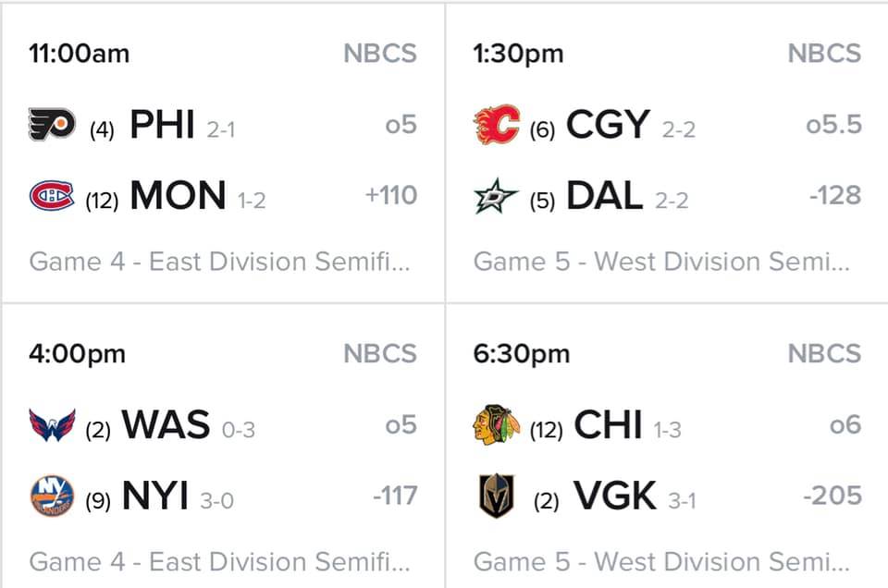The height and width of the screenshot is (588, 888).
Task: Tap the +110 moneyline odds
Action: [x=391, y=195]
